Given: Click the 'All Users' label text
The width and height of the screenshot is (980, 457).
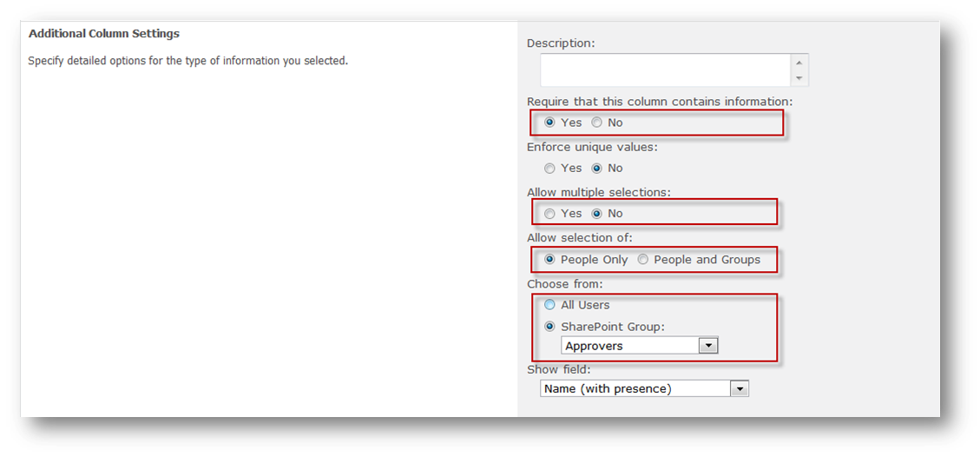Looking at the screenshot, I should coord(585,305).
